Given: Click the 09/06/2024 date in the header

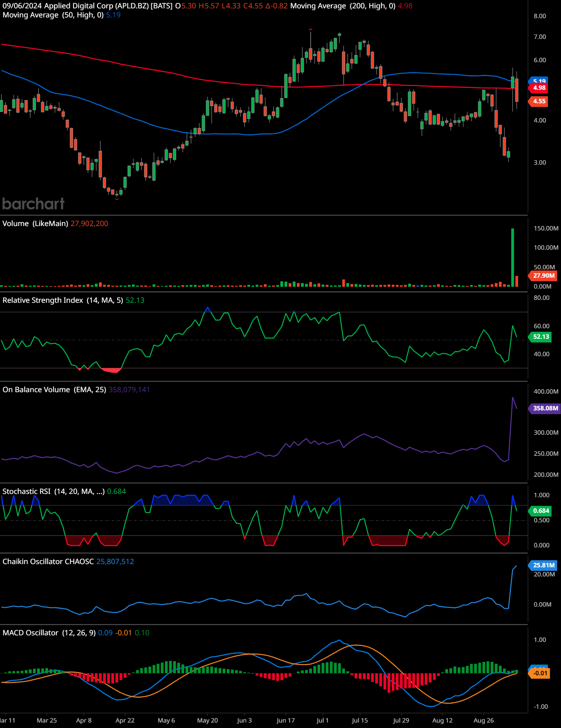Looking at the screenshot, I should pos(22,6).
